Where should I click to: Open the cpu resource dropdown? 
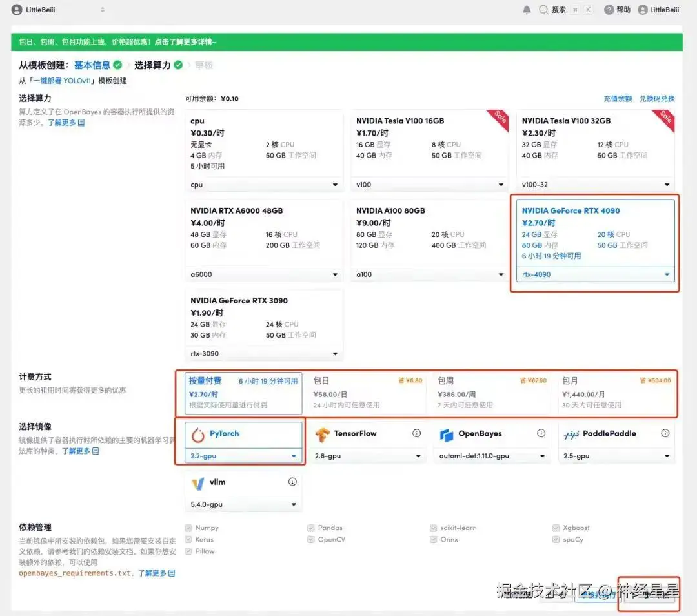point(264,185)
